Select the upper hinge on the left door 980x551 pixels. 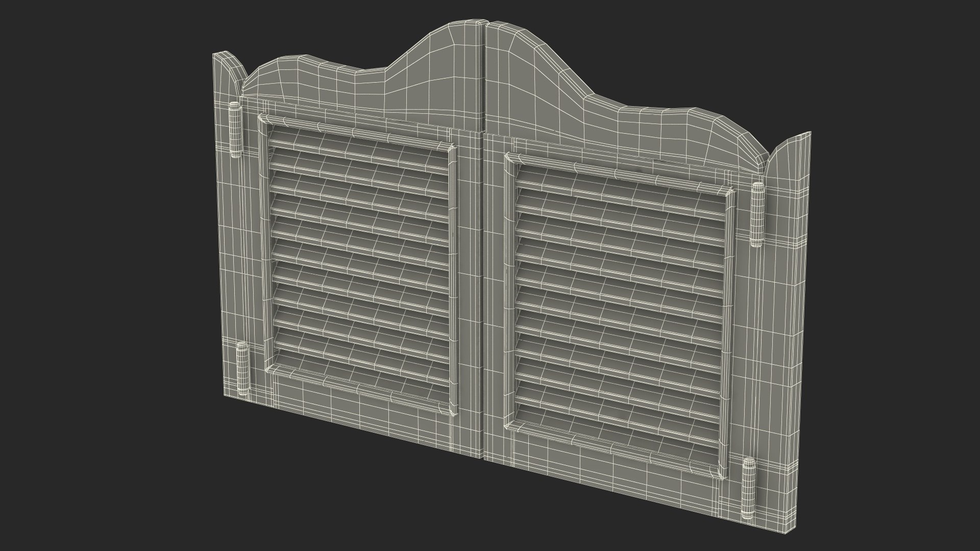coord(234,130)
